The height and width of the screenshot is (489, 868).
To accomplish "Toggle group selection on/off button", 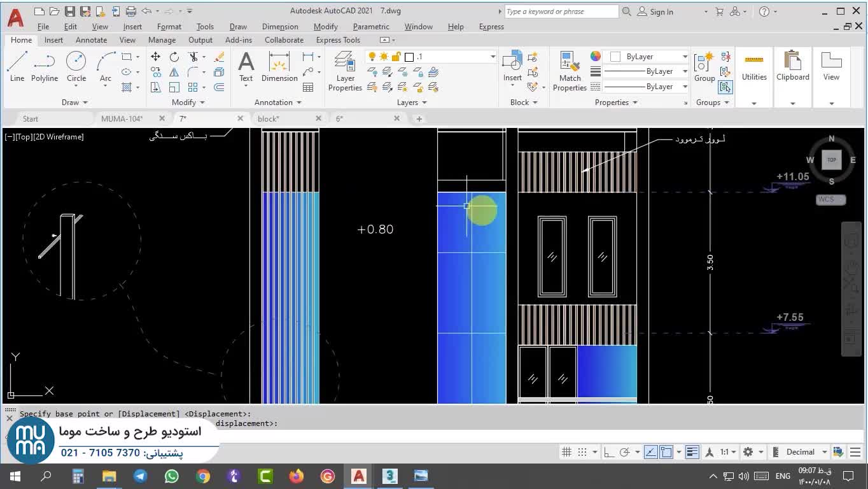I will point(725,87).
